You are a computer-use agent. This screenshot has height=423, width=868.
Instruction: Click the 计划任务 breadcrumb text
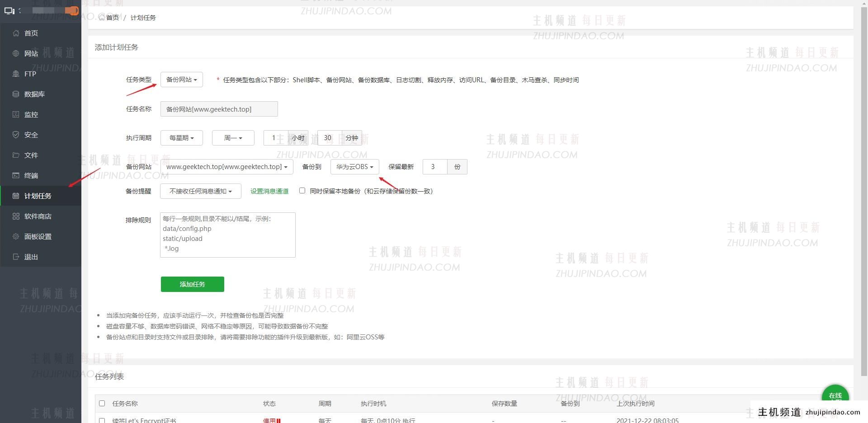(143, 18)
